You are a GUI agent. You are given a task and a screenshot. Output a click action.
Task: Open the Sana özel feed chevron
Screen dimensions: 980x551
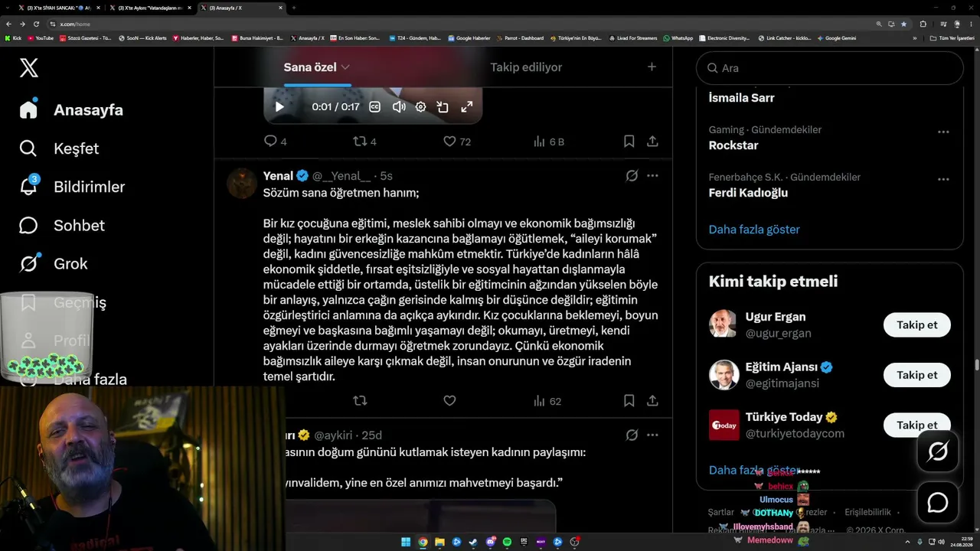[x=345, y=67]
